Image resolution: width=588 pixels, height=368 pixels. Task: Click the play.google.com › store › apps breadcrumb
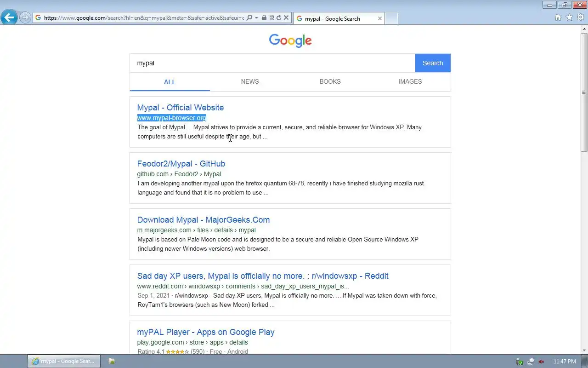click(192, 342)
